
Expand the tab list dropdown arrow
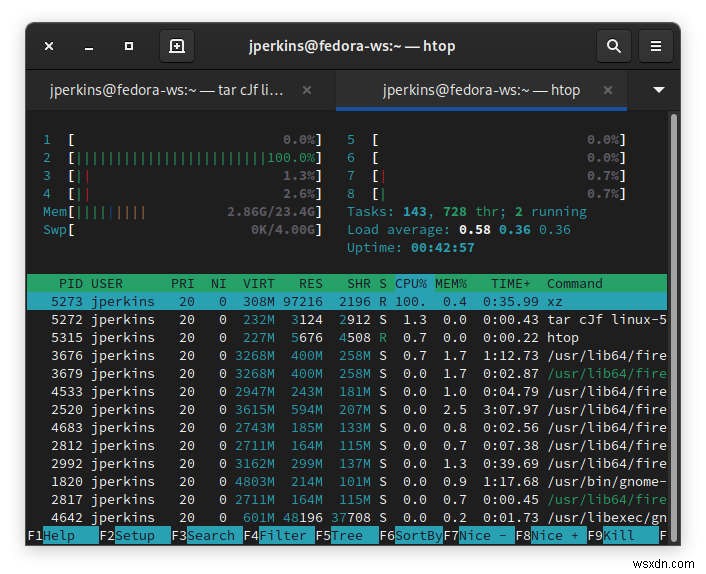658,90
